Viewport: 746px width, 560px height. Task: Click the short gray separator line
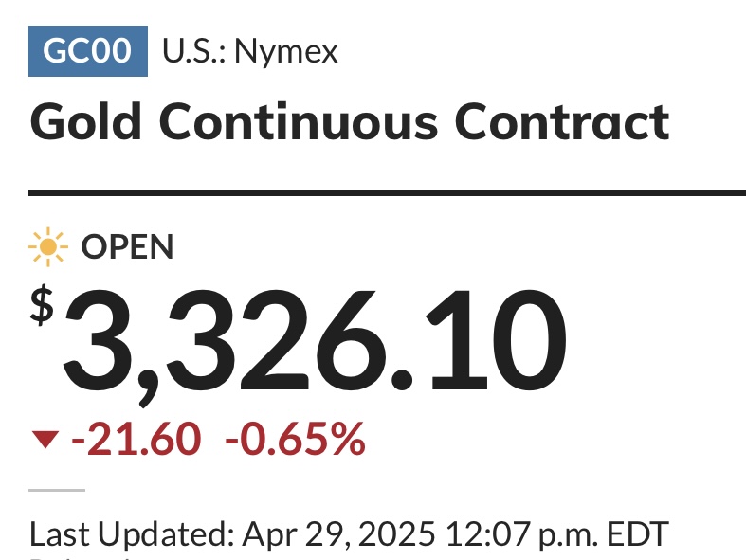click(57, 490)
